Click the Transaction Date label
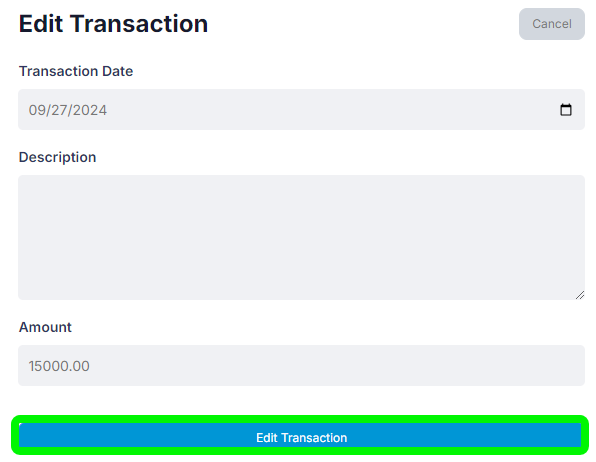The image size is (596, 462). [76, 71]
